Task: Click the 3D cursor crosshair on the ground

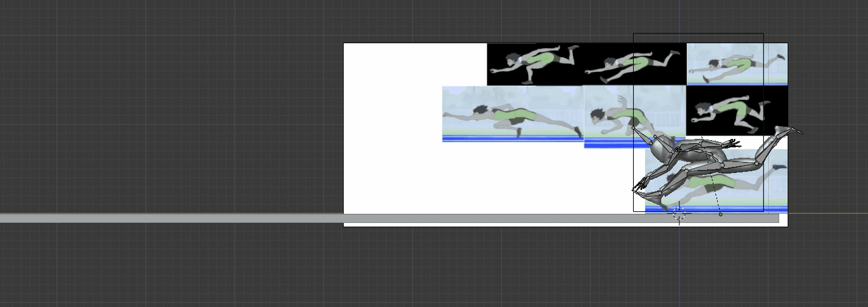Action: tap(679, 214)
